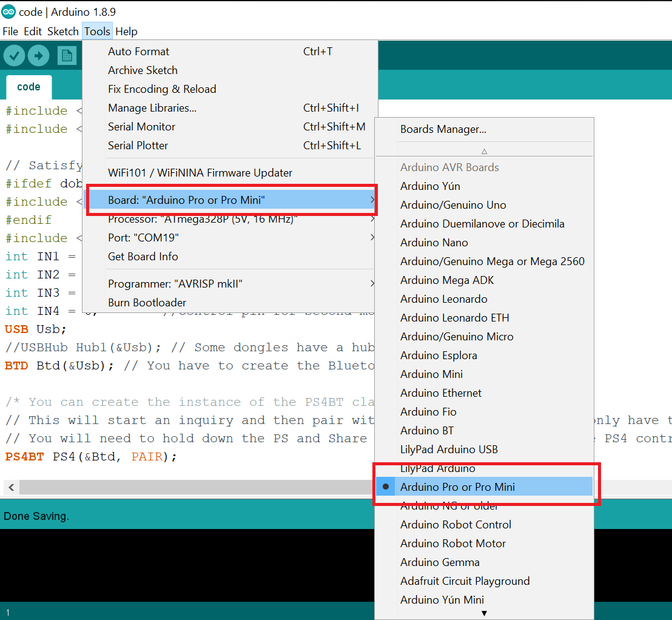Select Arduino Mega ADK
The width and height of the screenshot is (672, 620).
484,280
